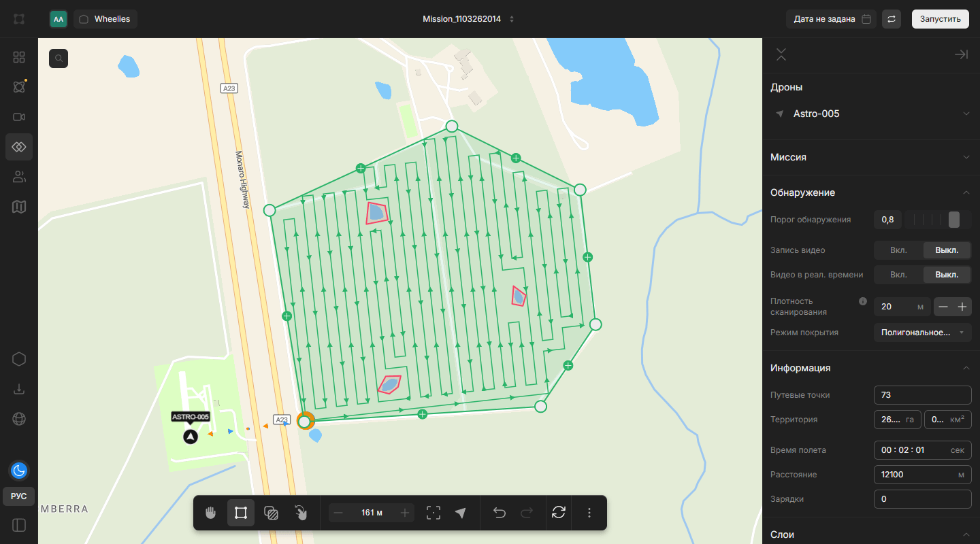Open the map search

(x=59, y=58)
